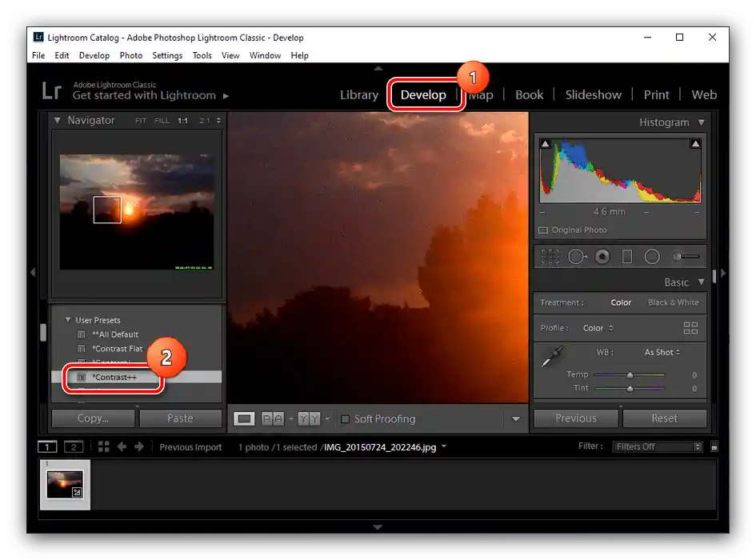
Task: Open the Navigator zoom levels stepper
Action: pyautogui.click(x=218, y=121)
